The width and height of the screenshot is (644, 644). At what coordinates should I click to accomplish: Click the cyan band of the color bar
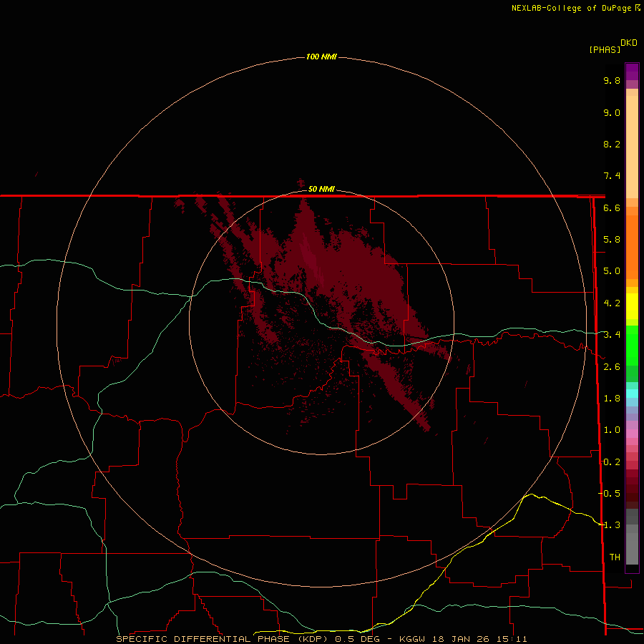point(632,394)
